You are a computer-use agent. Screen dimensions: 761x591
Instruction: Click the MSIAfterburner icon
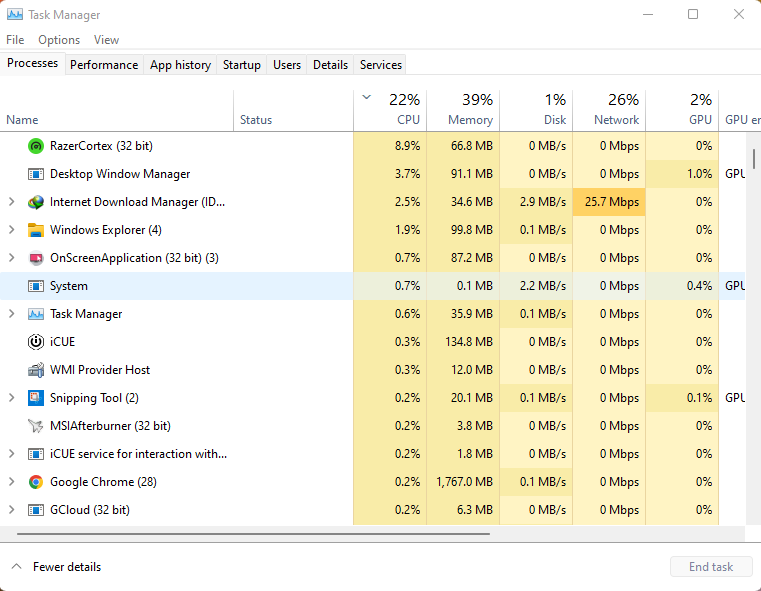point(36,426)
